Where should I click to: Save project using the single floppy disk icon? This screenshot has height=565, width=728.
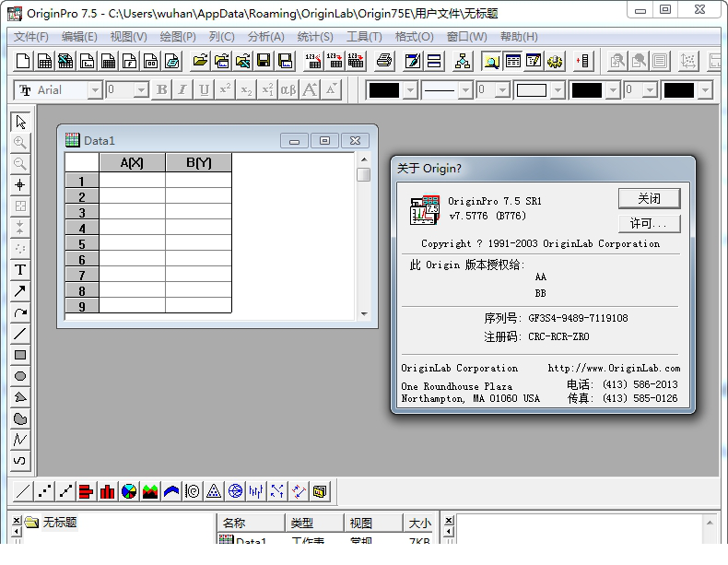pyautogui.click(x=264, y=61)
